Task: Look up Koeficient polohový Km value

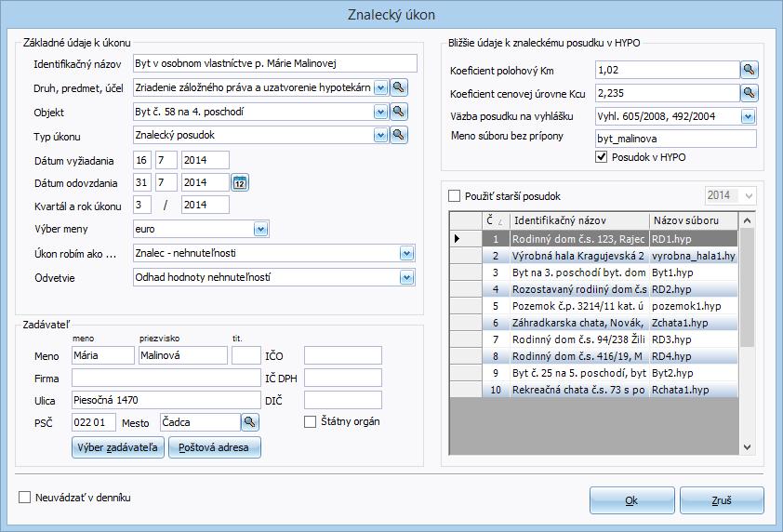Action: [749, 70]
